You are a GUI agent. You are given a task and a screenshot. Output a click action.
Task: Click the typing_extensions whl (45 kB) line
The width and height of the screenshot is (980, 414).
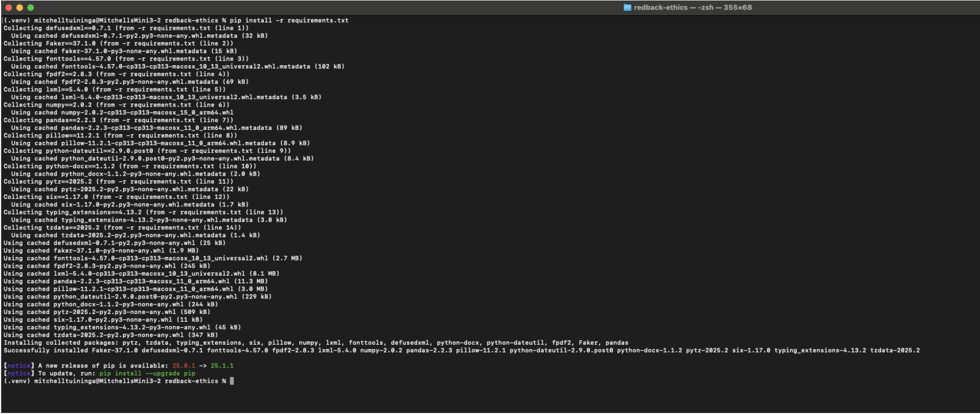(122, 328)
